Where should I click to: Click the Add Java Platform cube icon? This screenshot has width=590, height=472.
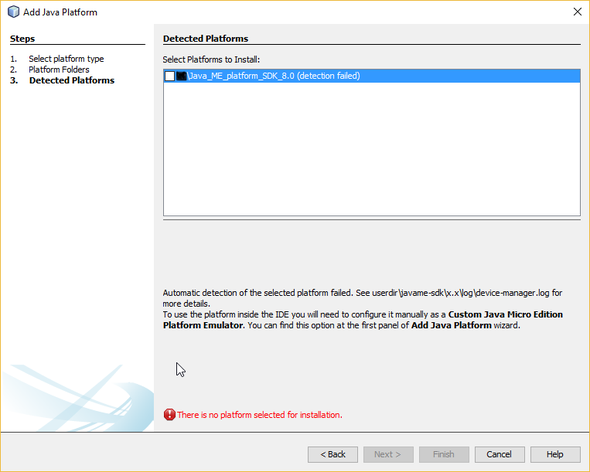[14, 12]
